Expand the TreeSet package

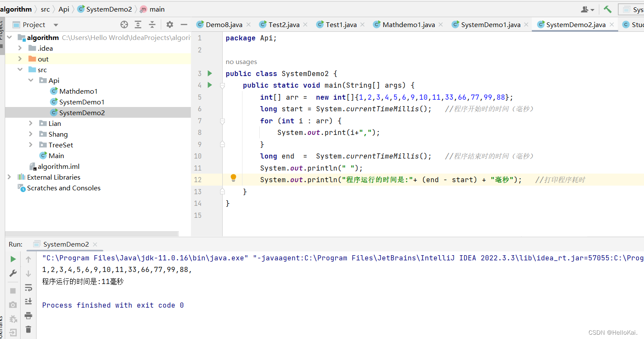click(31, 145)
